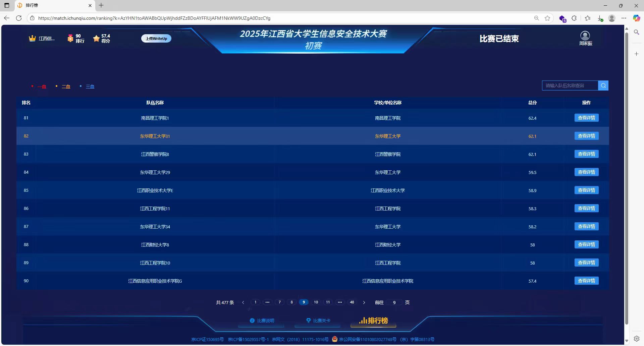View details for 南昌理工学院1 team

coord(586,118)
